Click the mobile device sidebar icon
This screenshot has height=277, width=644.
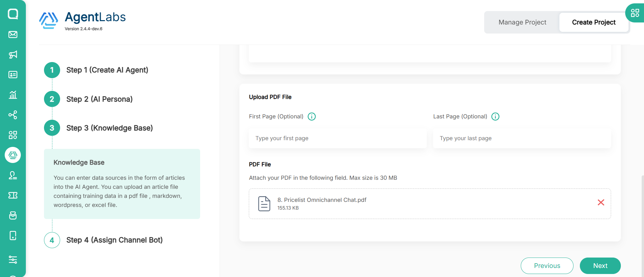pos(13,236)
